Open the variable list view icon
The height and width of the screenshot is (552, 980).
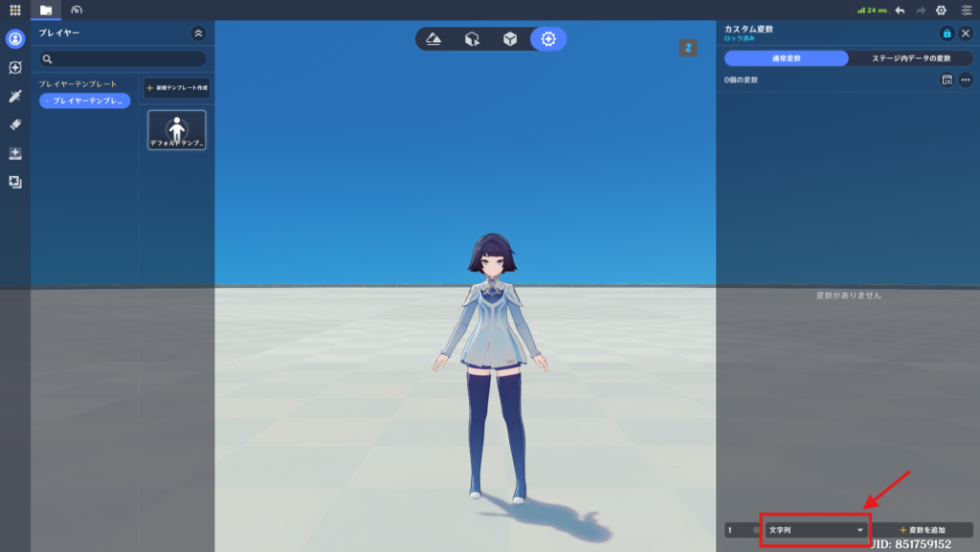(947, 80)
